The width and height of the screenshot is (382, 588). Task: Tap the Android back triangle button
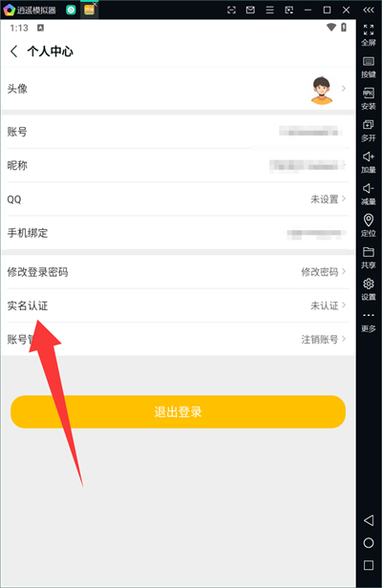click(x=369, y=520)
